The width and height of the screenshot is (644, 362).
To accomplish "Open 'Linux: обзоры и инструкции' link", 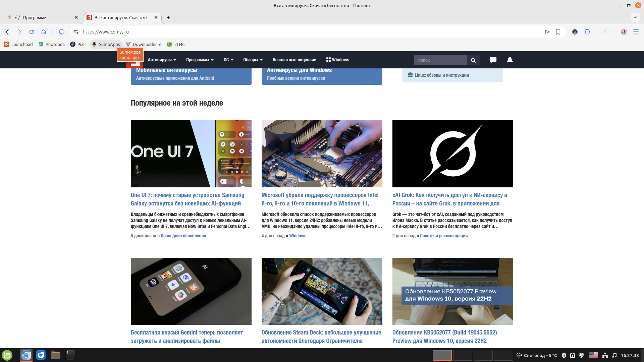I will click(441, 75).
